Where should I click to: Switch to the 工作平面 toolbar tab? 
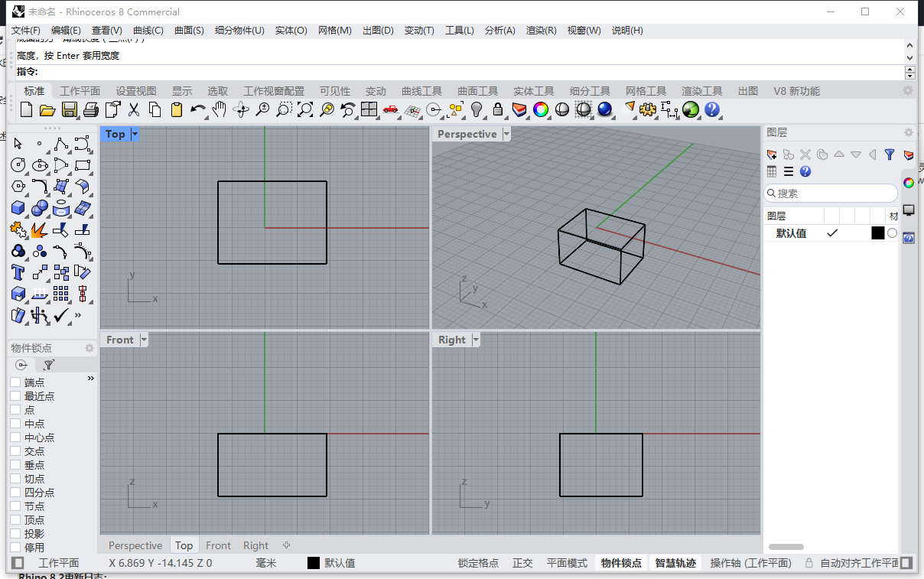coord(80,91)
